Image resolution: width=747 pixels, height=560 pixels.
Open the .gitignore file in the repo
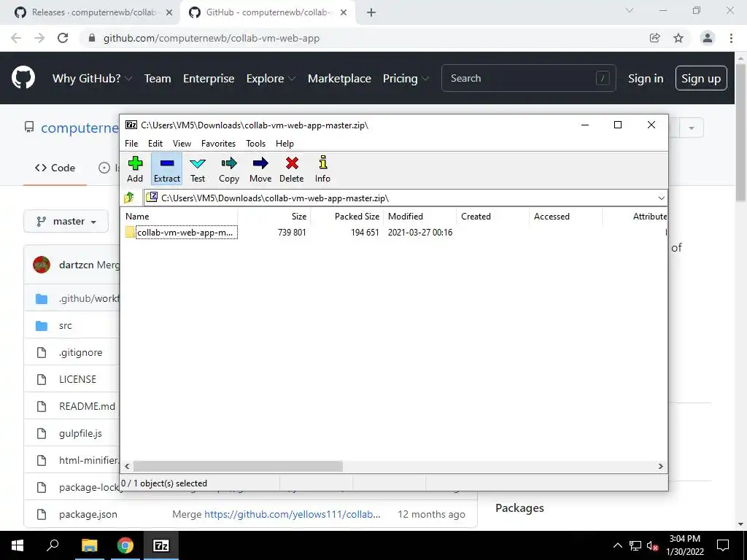(80, 352)
